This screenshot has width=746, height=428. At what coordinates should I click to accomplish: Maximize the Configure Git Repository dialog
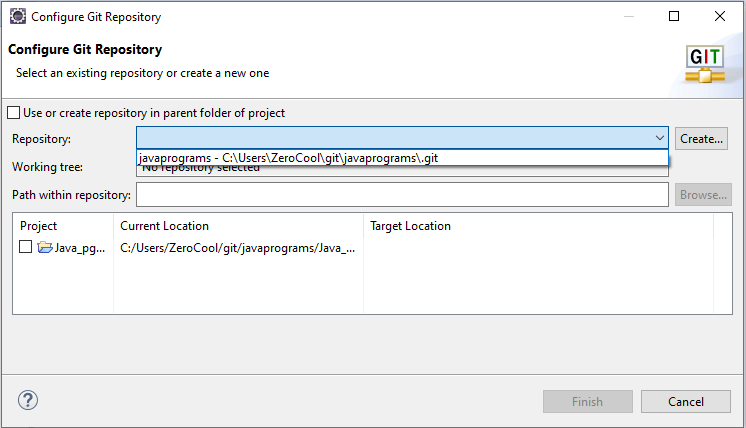point(674,16)
